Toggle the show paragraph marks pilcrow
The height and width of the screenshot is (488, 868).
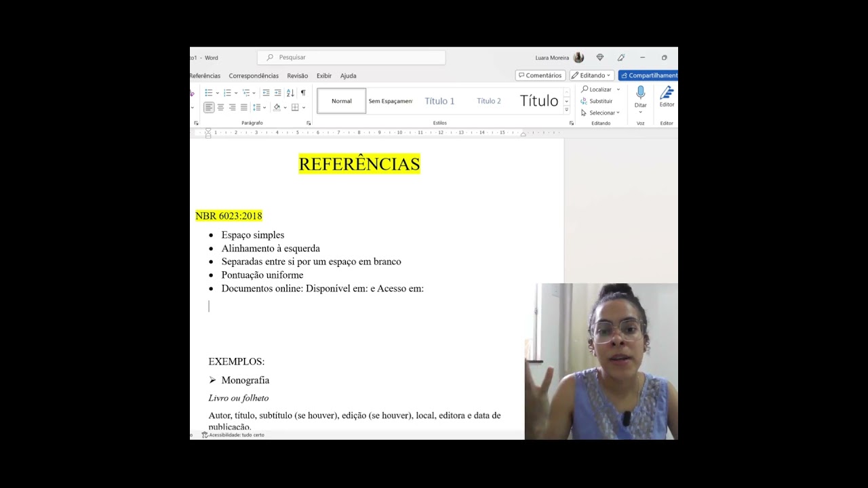click(303, 93)
